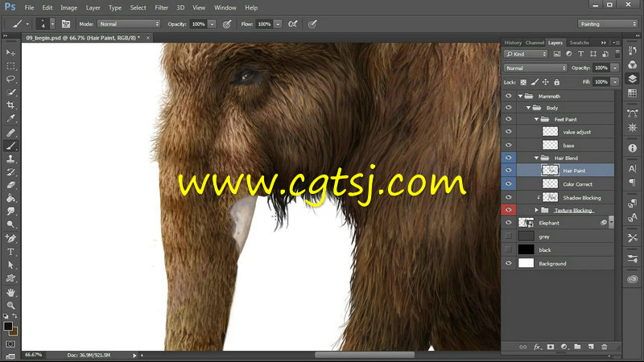
Task: Create a new layer
Action: pos(591,347)
